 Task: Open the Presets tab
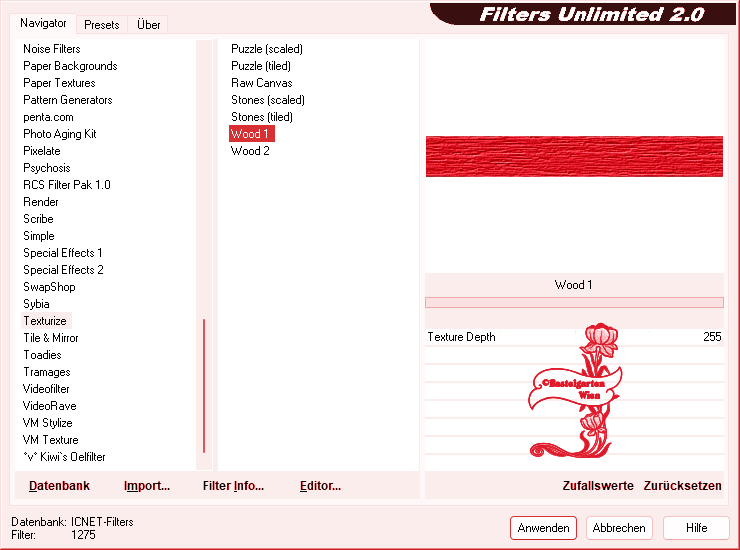pyautogui.click(x=101, y=25)
